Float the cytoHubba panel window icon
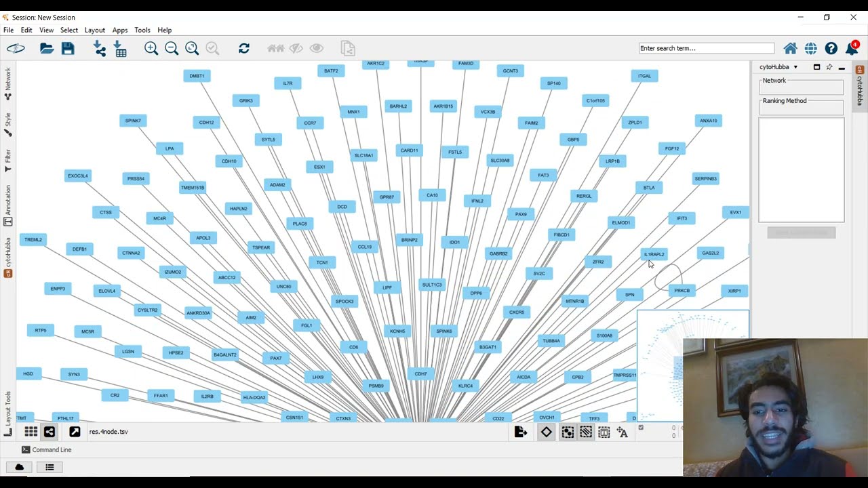868x488 pixels. [816, 67]
